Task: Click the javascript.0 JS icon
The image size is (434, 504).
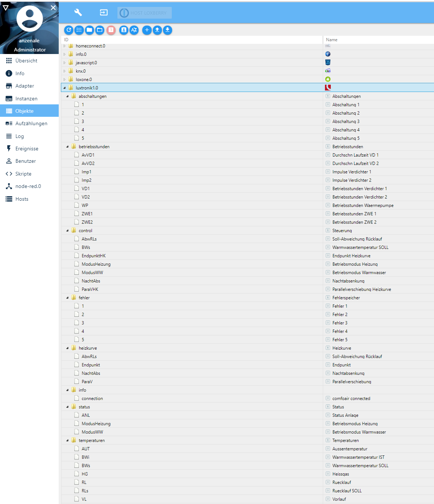Action: pyautogui.click(x=328, y=62)
